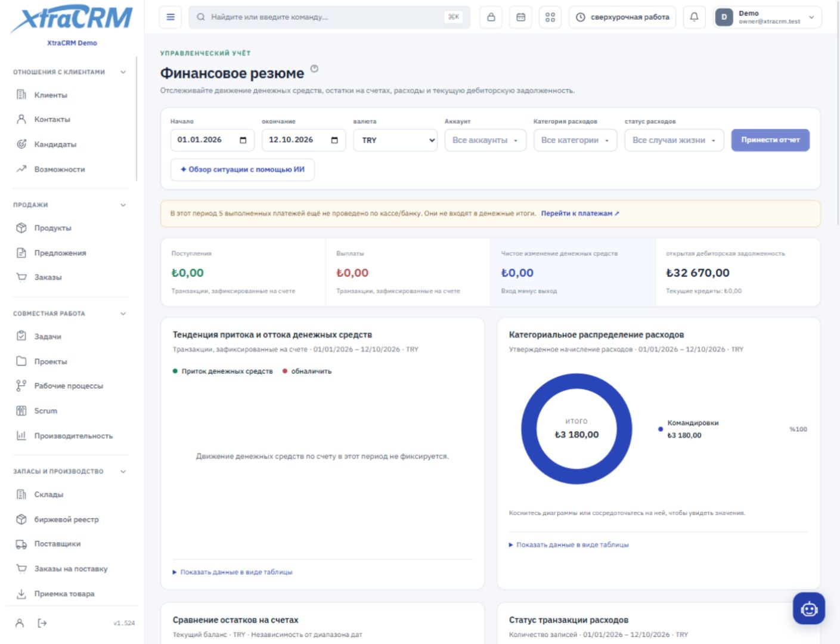Open the Все аккаунты dropdown
Screen dimensions: 840x644
click(485, 140)
